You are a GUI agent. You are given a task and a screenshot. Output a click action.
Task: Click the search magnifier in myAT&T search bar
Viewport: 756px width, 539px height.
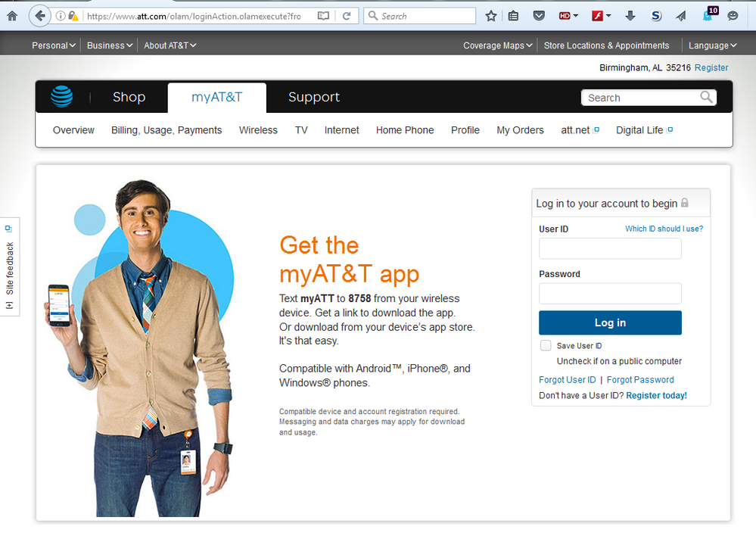click(706, 97)
